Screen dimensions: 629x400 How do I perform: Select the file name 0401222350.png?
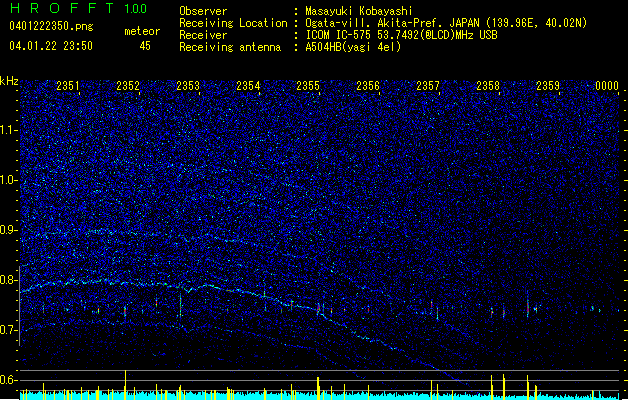pyautogui.click(x=51, y=26)
